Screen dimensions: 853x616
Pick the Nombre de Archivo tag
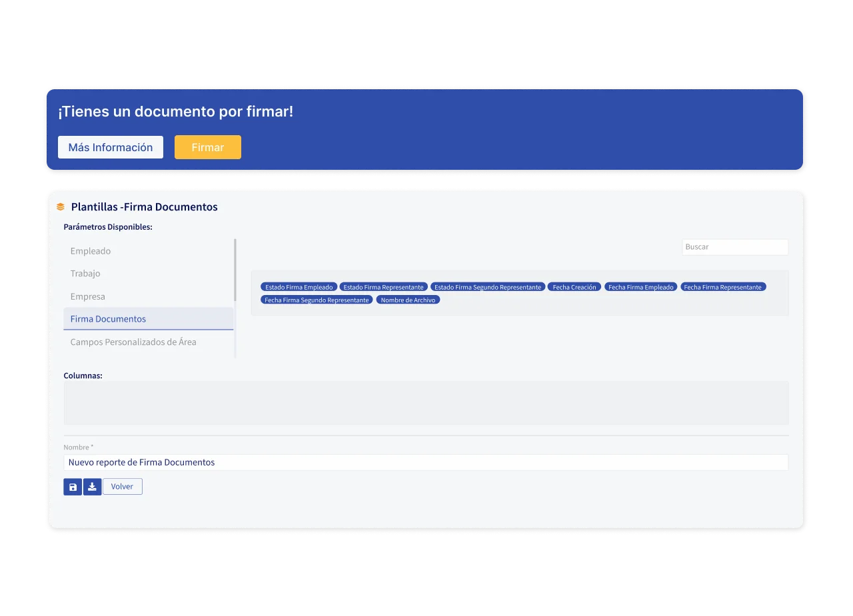[x=408, y=300]
